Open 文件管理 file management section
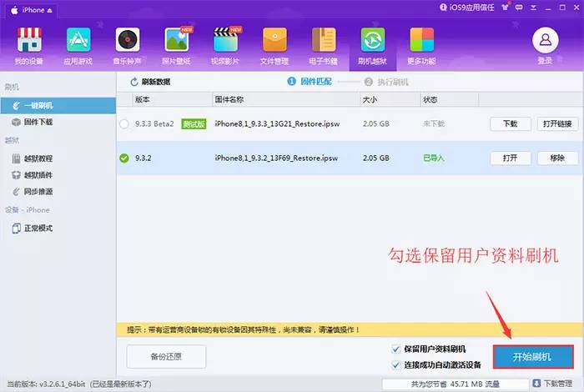Image resolution: width=584 pixels, height=392 pixels. coord(274,46)
